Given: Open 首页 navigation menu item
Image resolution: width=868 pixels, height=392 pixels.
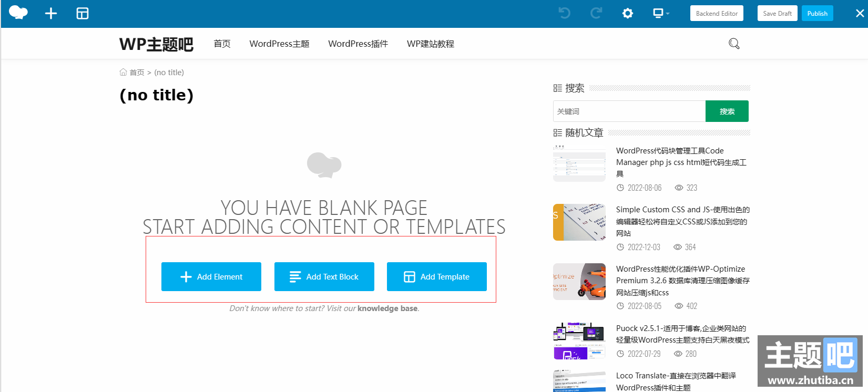Looking at the screenshot, I should click(x=222, y=44).
